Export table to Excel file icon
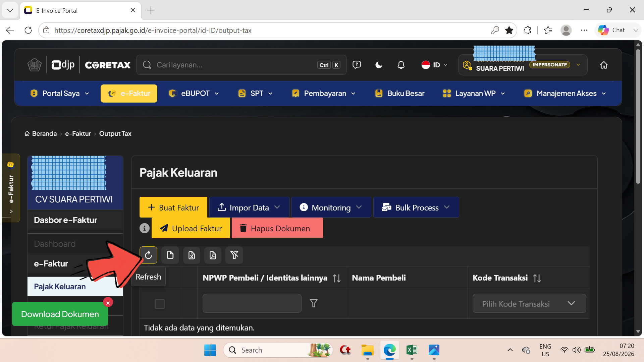This screenshot has width=644, height=362. pyautogui.click(x=192, y=255)
